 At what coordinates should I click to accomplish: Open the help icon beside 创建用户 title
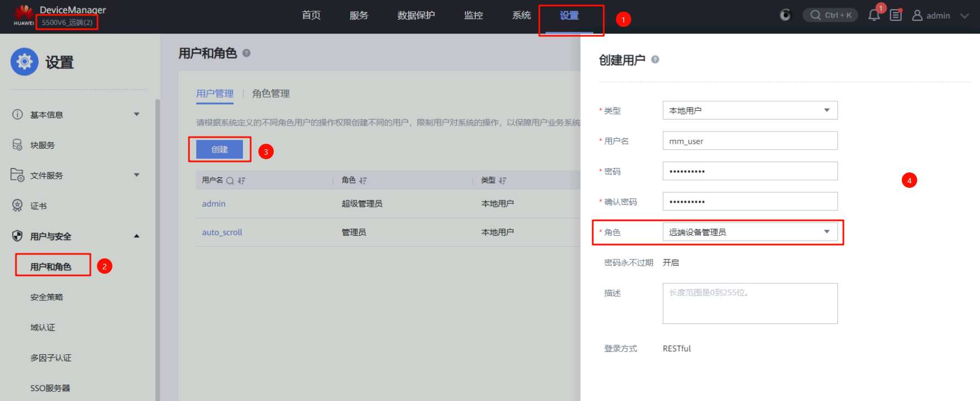tap(655, 59)
